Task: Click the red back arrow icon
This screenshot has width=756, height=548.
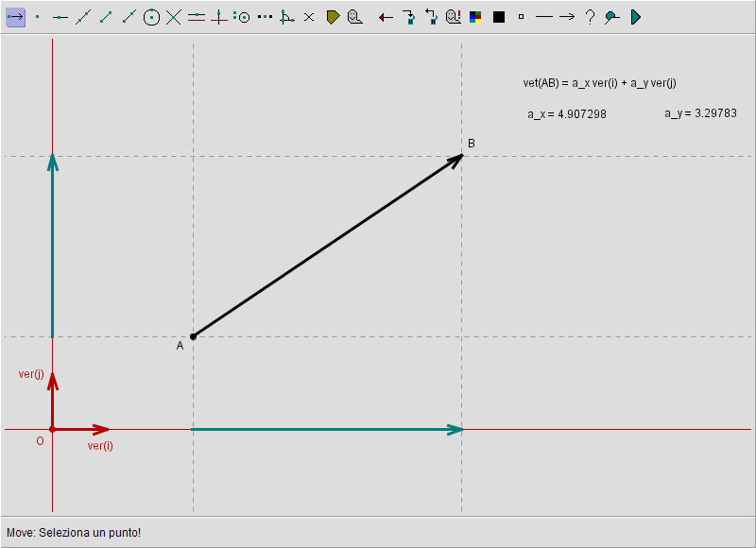Action: pos(386,18)
